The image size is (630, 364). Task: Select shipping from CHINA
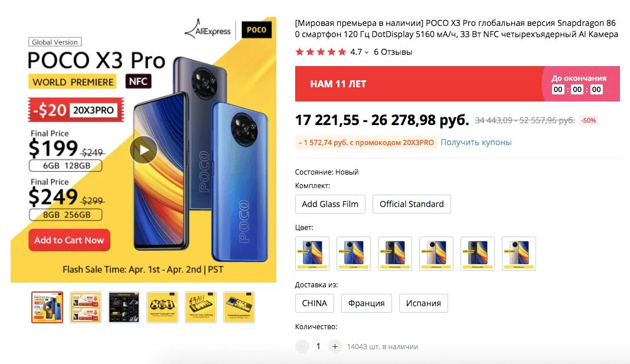(315, 303)
